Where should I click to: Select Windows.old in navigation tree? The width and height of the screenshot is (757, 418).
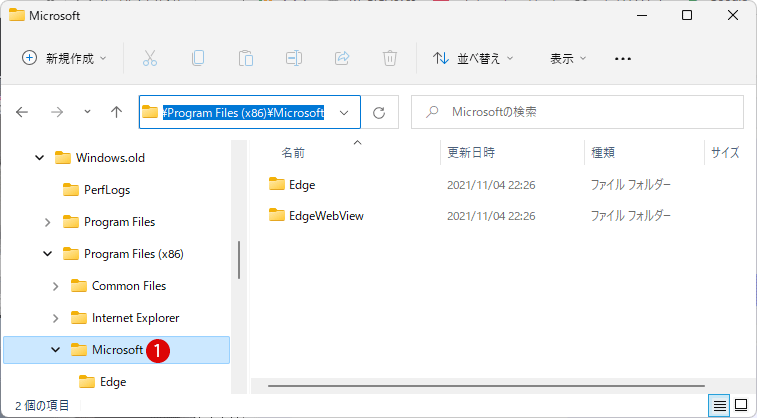[110, 158]
